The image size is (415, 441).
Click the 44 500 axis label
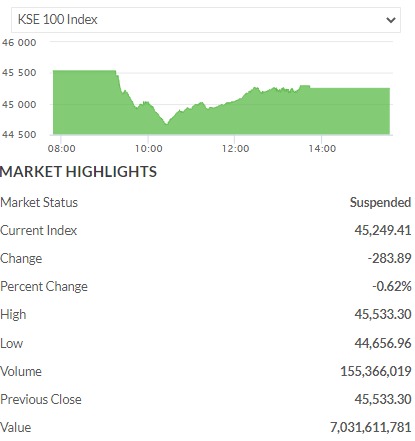click(x=19, y=135)
